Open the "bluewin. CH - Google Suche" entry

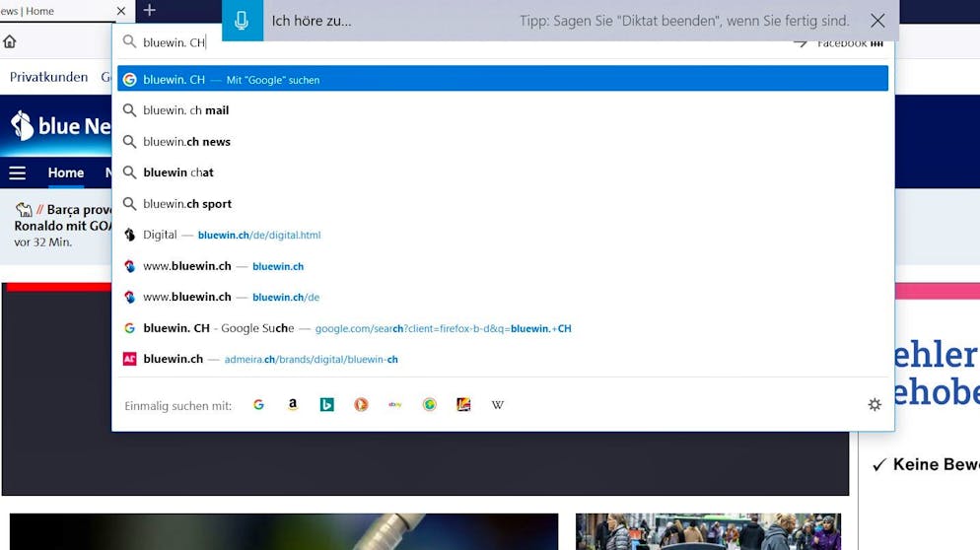(503, 328)
